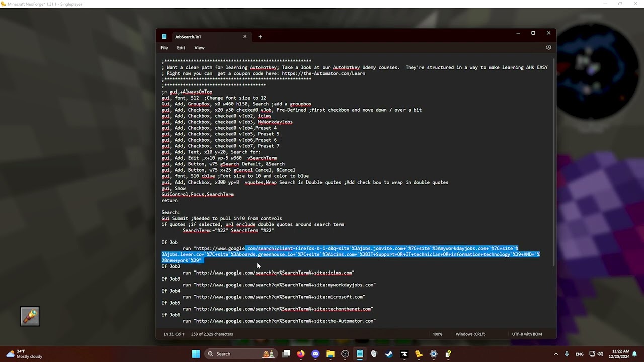Open notifications bell icon
Screen dimensions: 644x362
click(636, 354)
